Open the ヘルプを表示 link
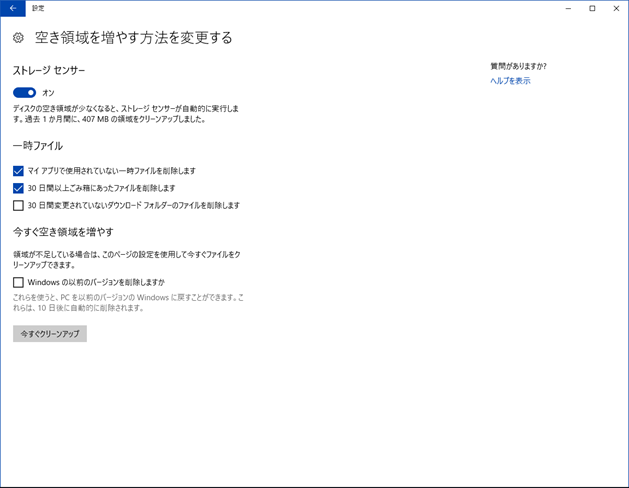Image resolution: width=629 pixels, height=488 pixels. pyautogui.click(x=510, y=81)
